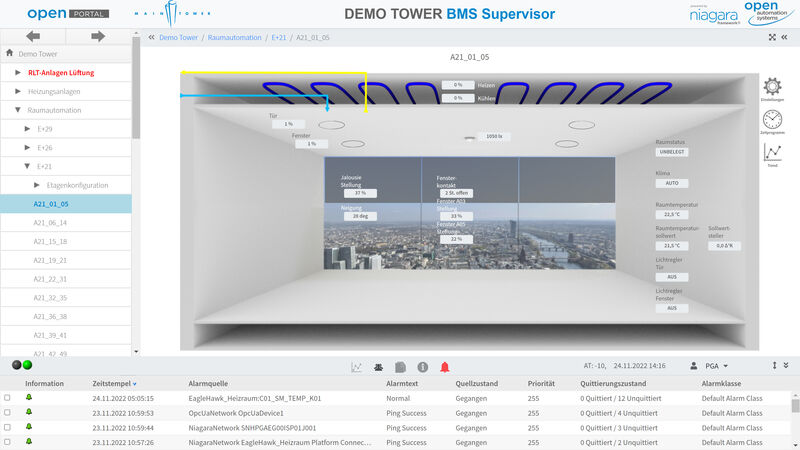This screenshot has height=450, width=800.
Task: Click the fullscreen expand icon
Action: point(771,37)
